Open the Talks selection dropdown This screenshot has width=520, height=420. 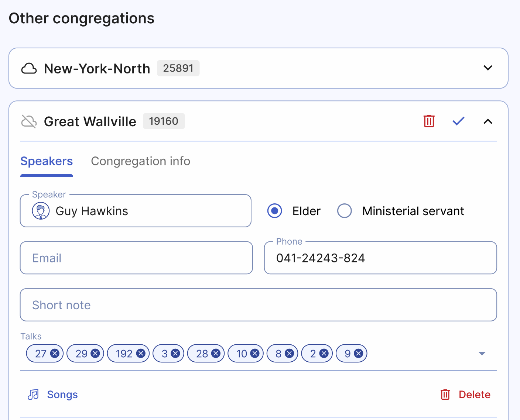tap(482, 353)
